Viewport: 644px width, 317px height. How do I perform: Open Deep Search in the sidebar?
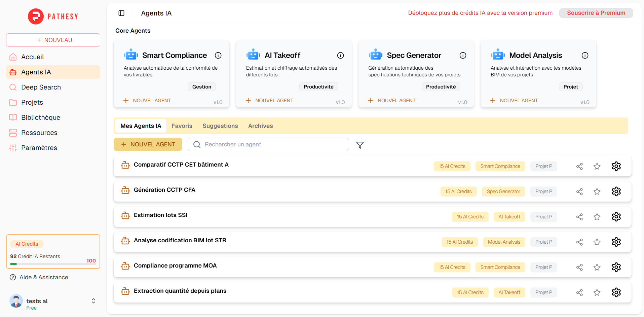pyautogui.click(x=53, y=87)
